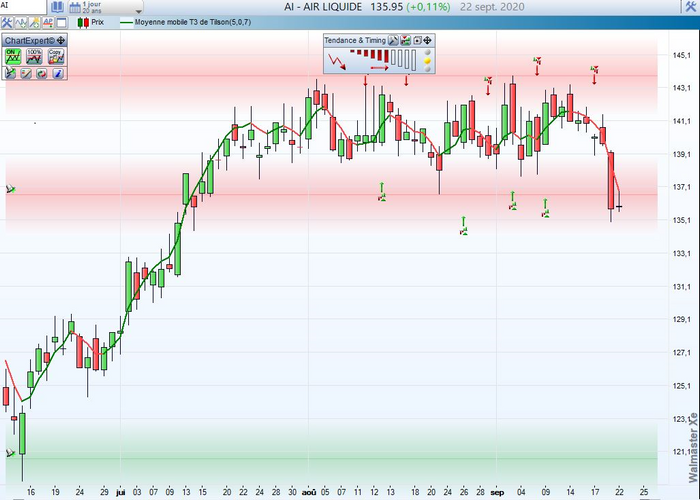Viewport: 700px width, 500px height.
Task: Toggle the ChartExpert ON button
Action: [x=12, y=57]
